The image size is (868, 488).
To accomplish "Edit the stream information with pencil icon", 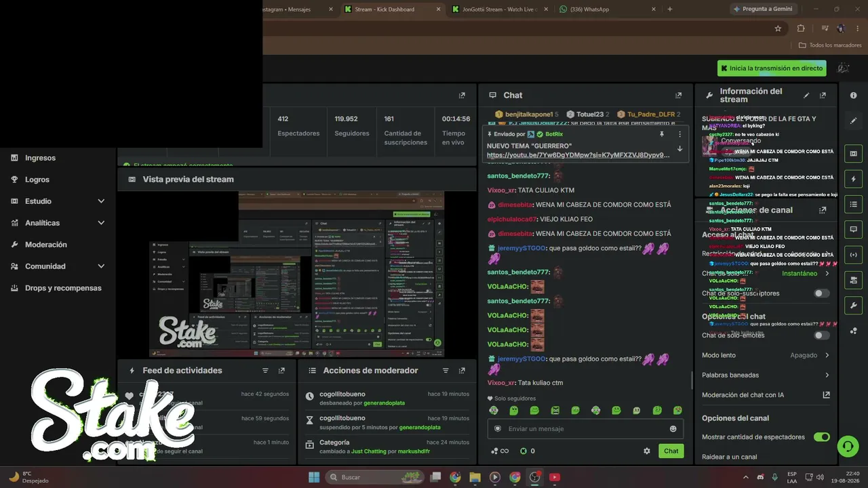I will pos(806,96).
